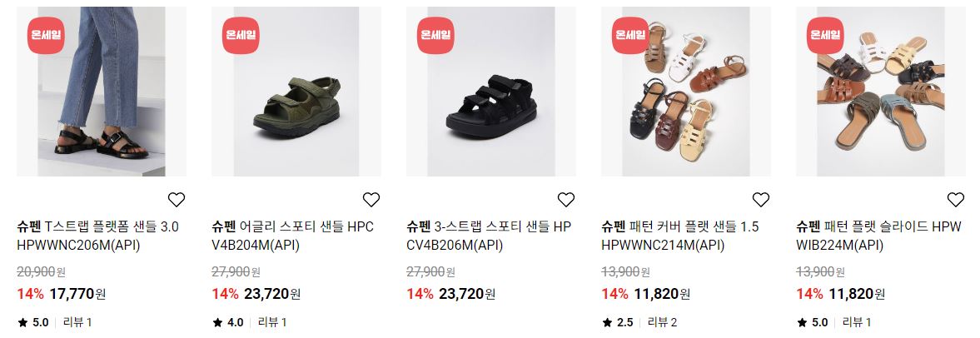Click 온세일 badge on the jeans model photo
Screen dimensions: 980x338
(46, 35)
